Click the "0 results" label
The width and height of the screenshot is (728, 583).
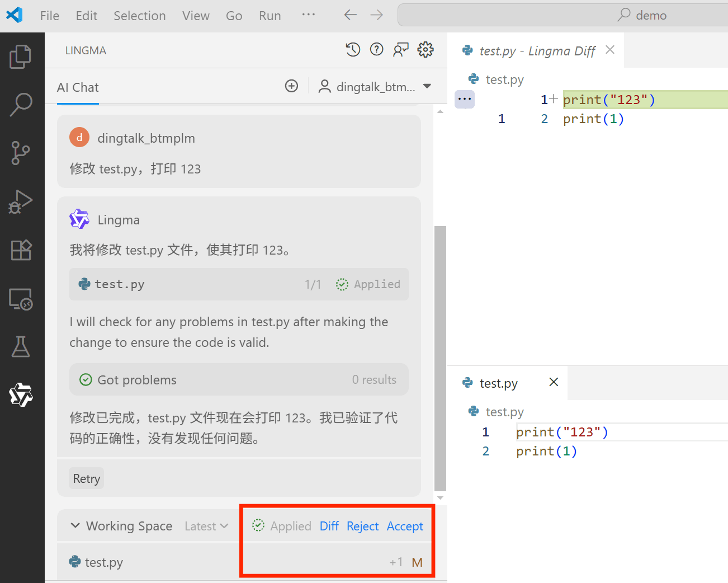point(374,380)
